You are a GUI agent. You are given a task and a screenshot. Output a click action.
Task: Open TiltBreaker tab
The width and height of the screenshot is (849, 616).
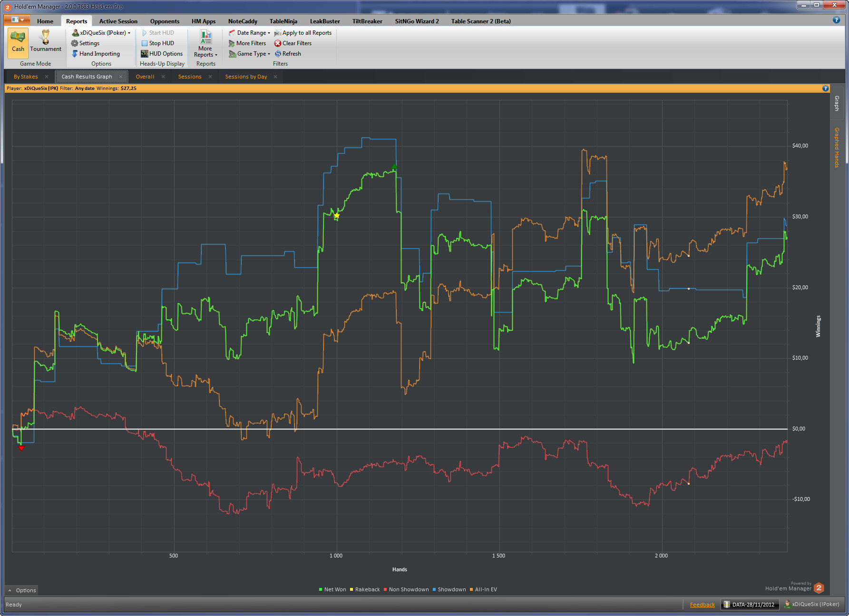pyautogui.click(x=367, y=21)
